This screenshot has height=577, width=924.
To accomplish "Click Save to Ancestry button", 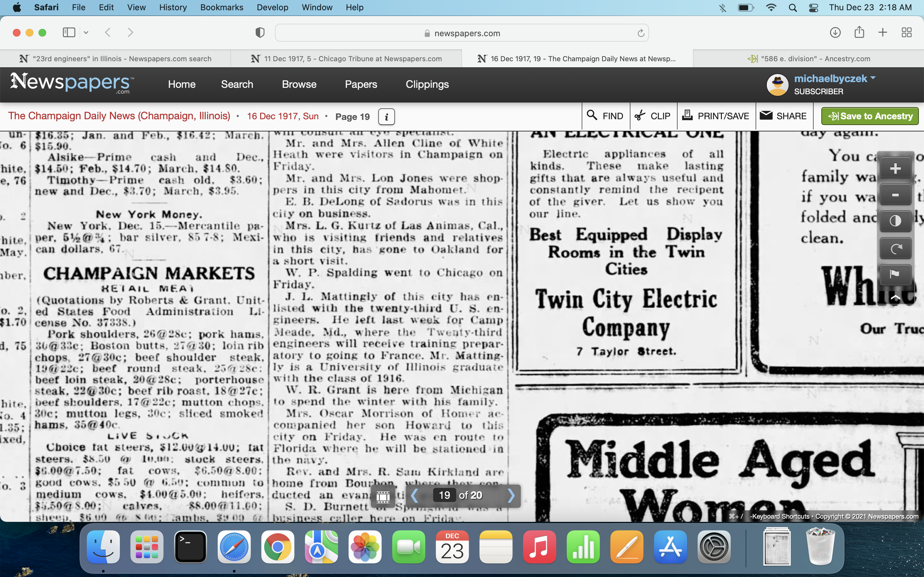I will (x=870, y=116).
